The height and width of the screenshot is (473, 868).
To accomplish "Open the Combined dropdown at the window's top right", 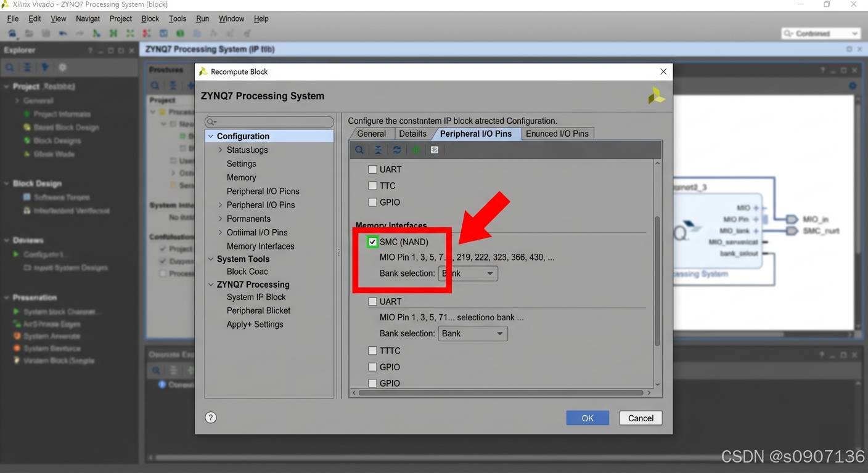I will point(821,33).
